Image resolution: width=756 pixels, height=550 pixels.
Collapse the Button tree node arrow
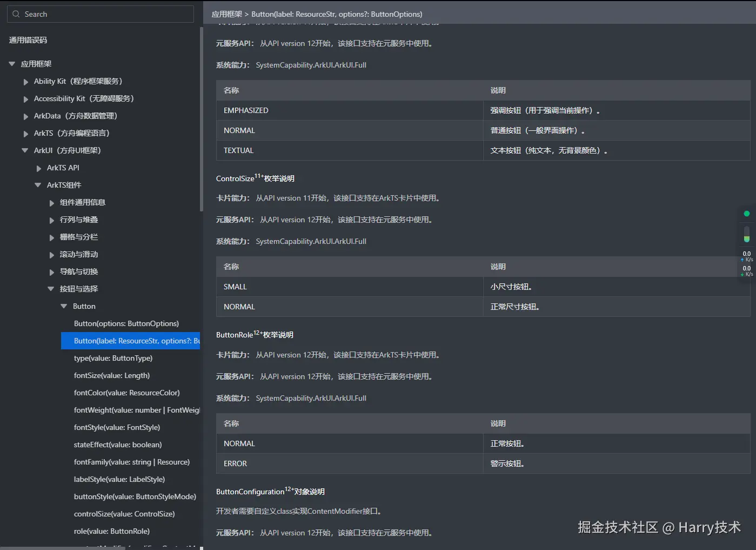click(x=64, y=306)
